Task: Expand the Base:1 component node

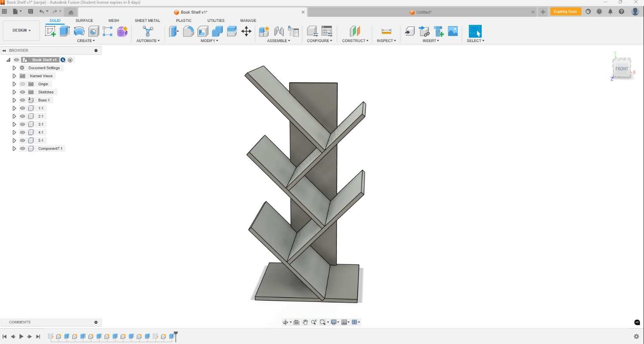Action: pyautogui.click(x=14, y=100)
